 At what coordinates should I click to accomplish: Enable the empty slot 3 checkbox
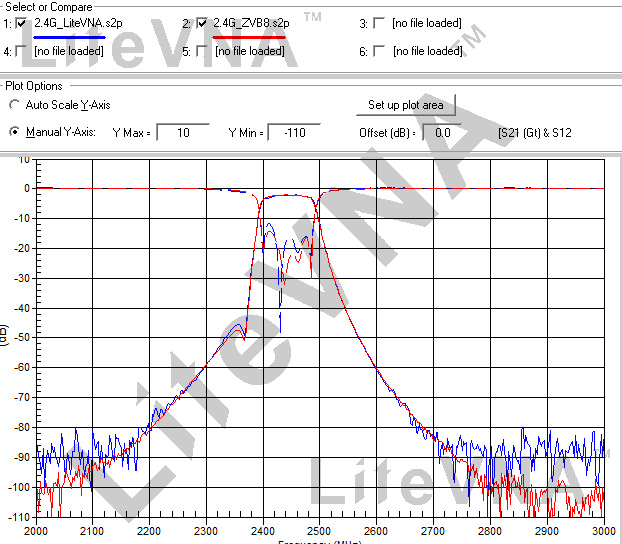coord(379,22)
